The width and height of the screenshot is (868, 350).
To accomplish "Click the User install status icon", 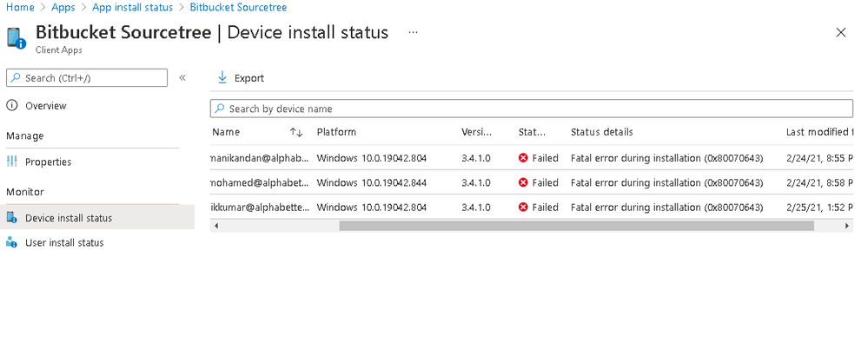I will click(x=12, y=243).
